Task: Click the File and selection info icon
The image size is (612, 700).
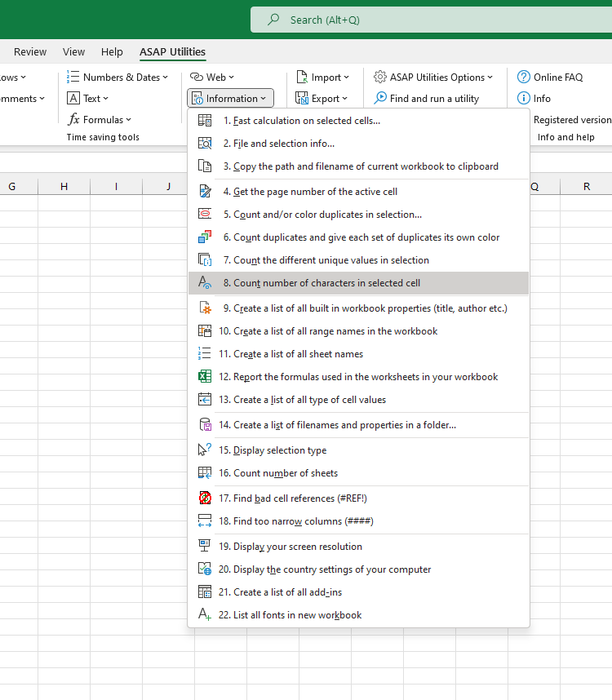Action: tap(205, 144)
